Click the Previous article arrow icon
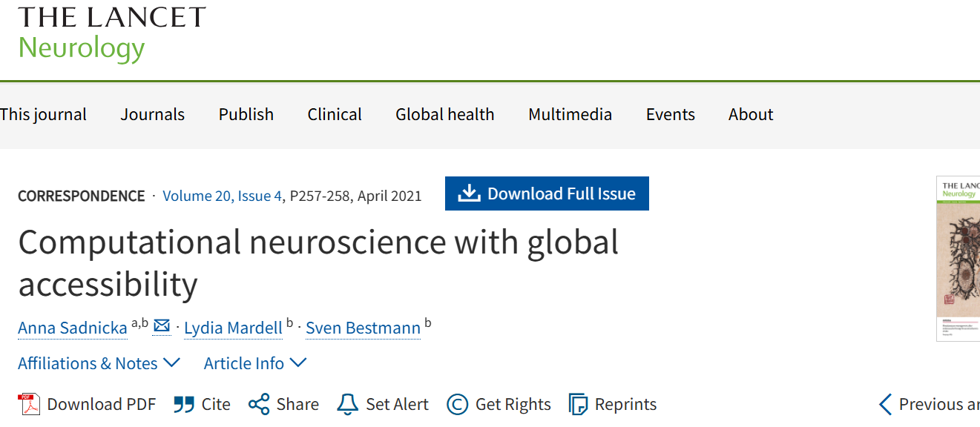980x427 pixels. point(885,405)
